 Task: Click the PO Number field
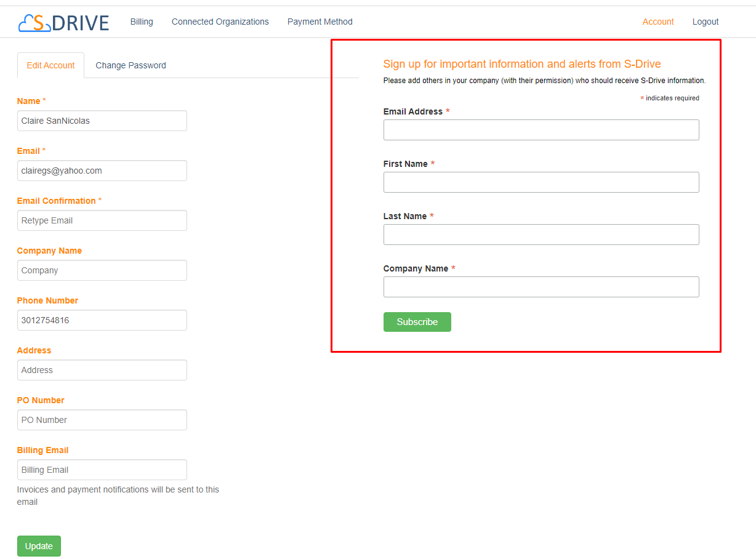[x=102, y=420]
